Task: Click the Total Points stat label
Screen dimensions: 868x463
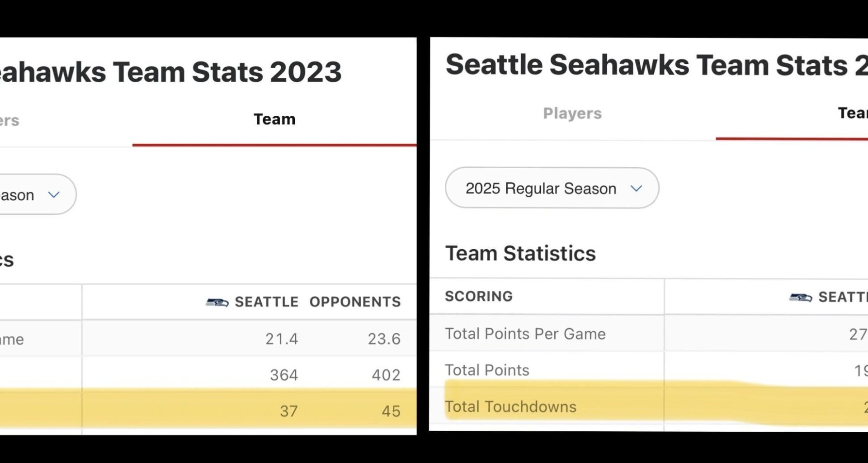Action: tap(486, 370)
